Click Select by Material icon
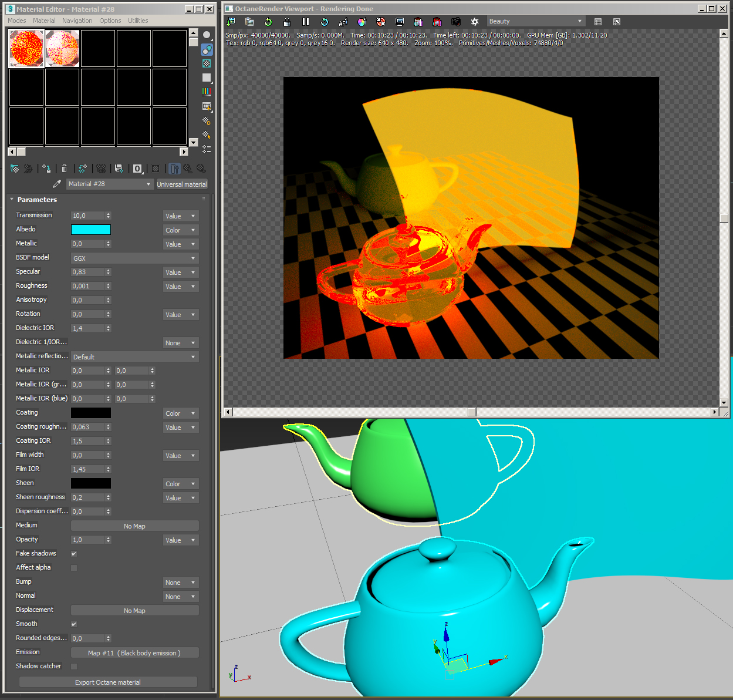This screenshot has height=700, width=733. click(x=207, y=134)
